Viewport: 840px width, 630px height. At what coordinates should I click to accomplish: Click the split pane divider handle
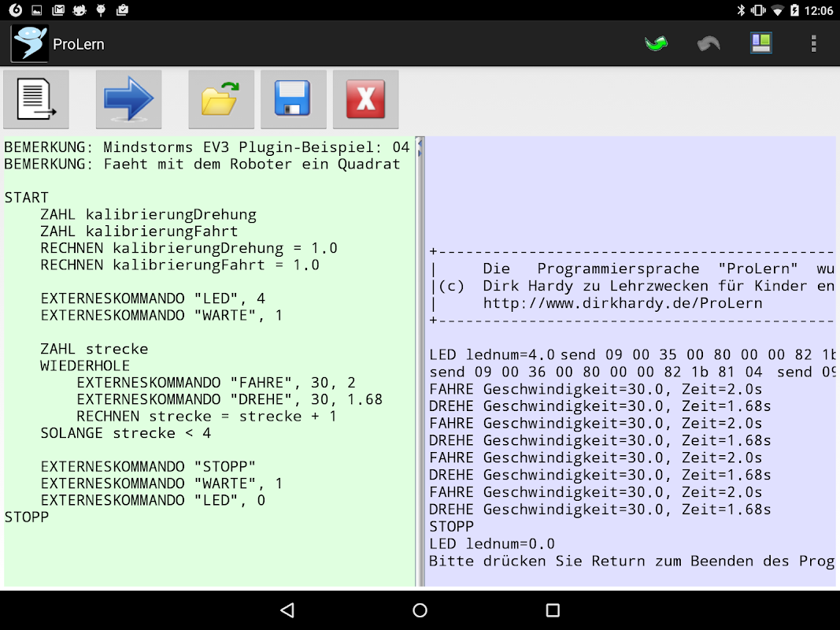420,147
